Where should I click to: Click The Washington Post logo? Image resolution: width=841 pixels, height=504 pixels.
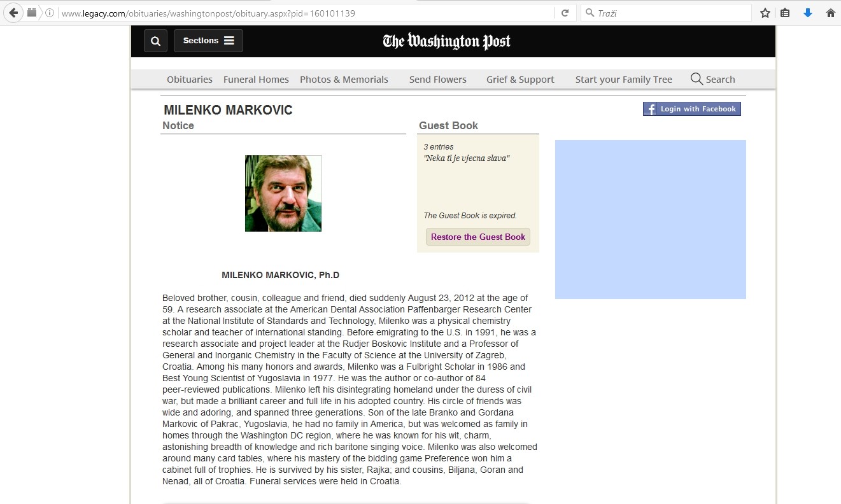446,41
